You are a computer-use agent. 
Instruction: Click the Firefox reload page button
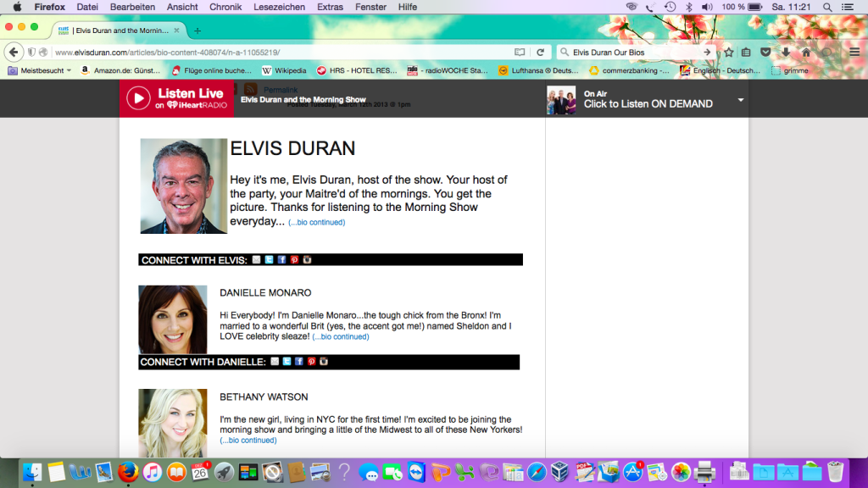(540, 52)
